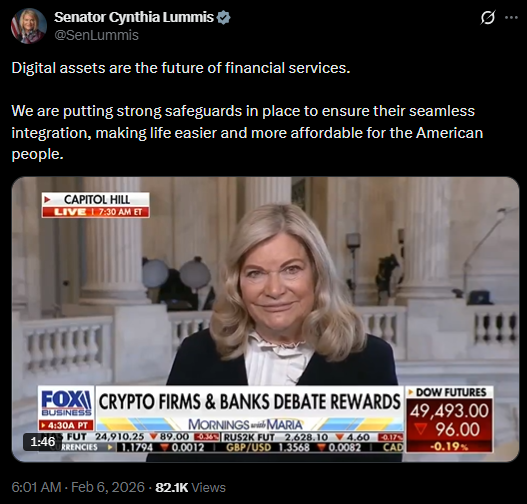Click the Crypto Firms & Banks headline
This screenshot has width=527, height=504.
(249, 402)
